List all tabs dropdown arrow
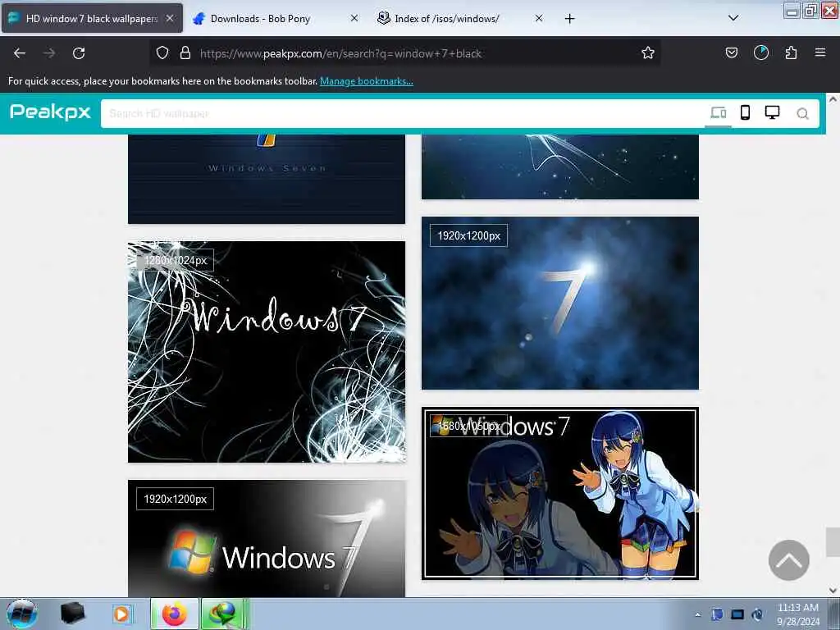The height and width of the screenshot is (630, 840). click(x=733, y=18)
